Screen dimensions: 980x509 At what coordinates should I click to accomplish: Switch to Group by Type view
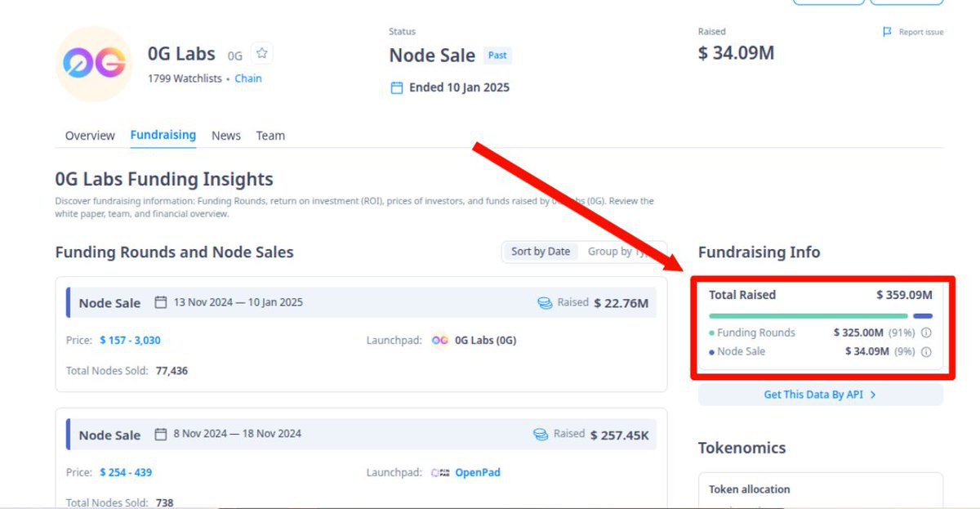[622, 252]
